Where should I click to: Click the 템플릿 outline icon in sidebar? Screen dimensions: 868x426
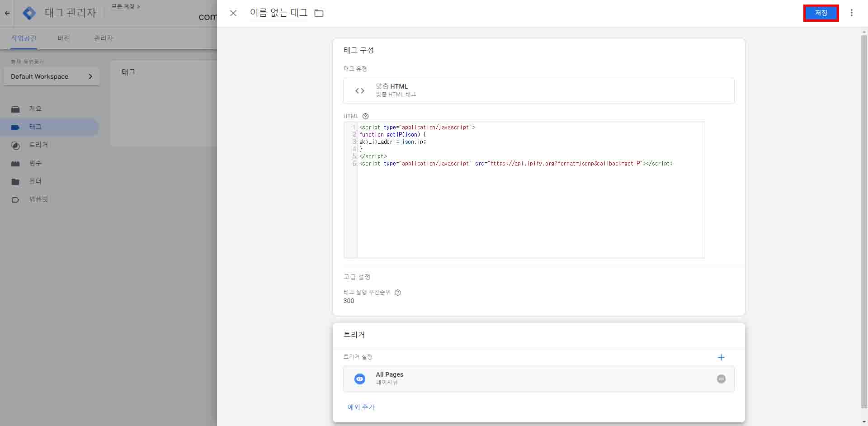tap(15, 200)
